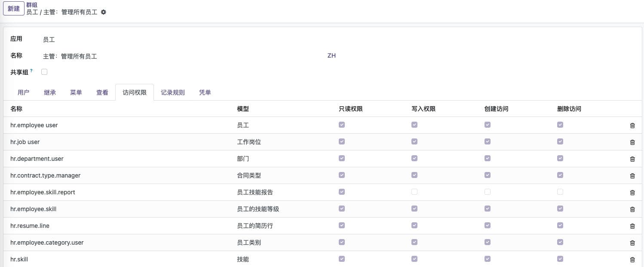Enable write permission for hr.employee.skill.report

(x=414, y=192)
